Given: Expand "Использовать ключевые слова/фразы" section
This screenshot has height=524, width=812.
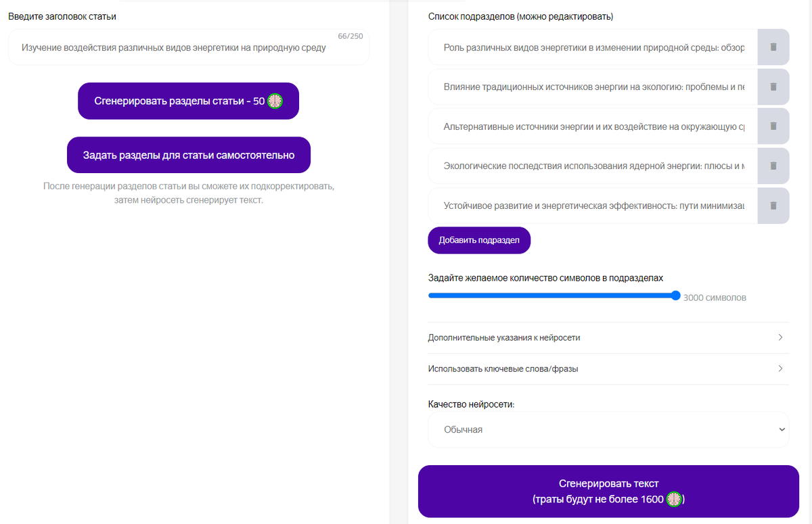Looking at the screenshot, I should [608, 368].
